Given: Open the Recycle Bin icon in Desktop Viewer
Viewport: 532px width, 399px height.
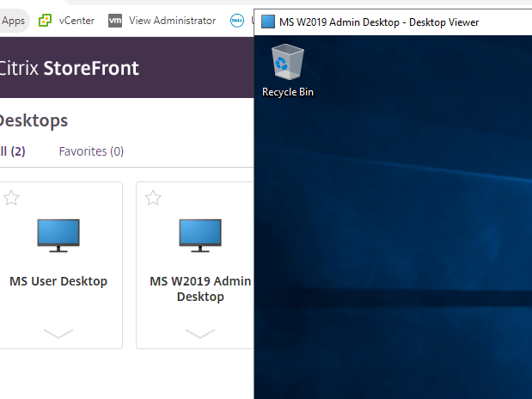Looking at the screenshot, I should point(288,71).
